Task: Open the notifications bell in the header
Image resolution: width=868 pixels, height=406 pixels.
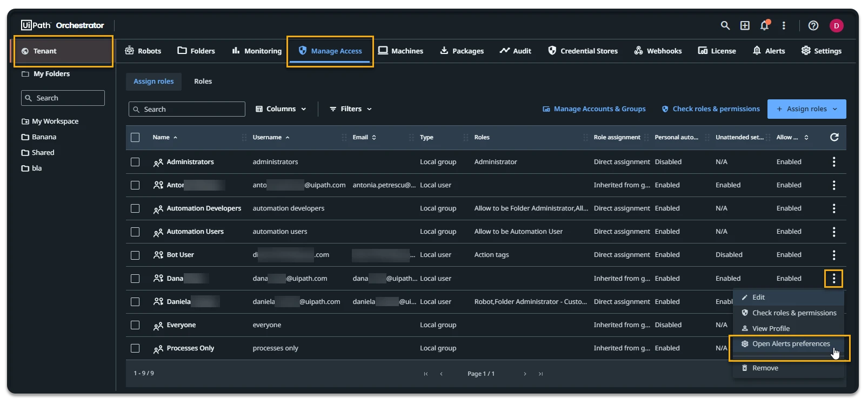Action: coord(764,25)
